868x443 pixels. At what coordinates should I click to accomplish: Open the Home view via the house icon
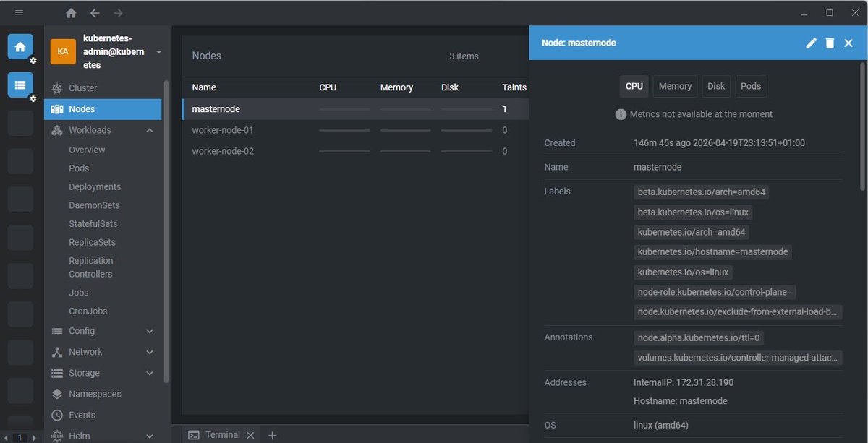70,12
